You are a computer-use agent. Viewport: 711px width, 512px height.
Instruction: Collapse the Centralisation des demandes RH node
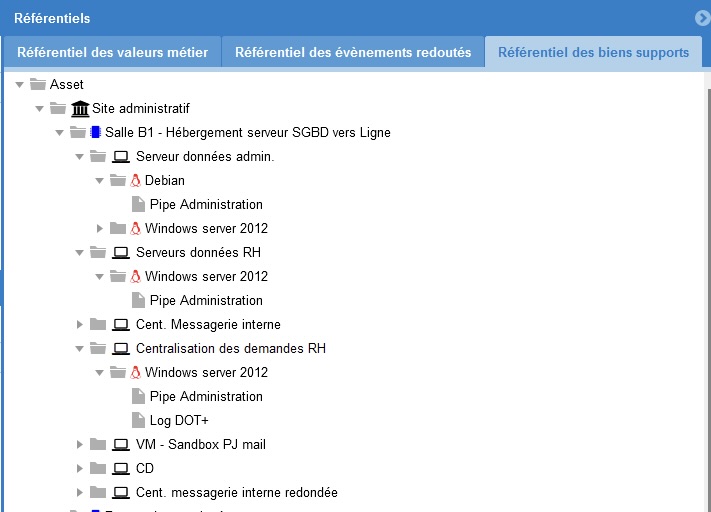point(80,348)
